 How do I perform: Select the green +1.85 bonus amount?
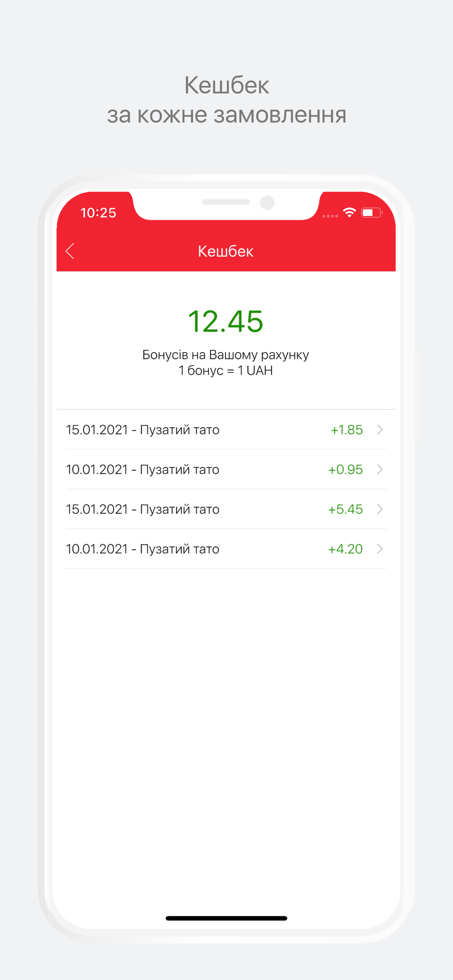(347, 430)
